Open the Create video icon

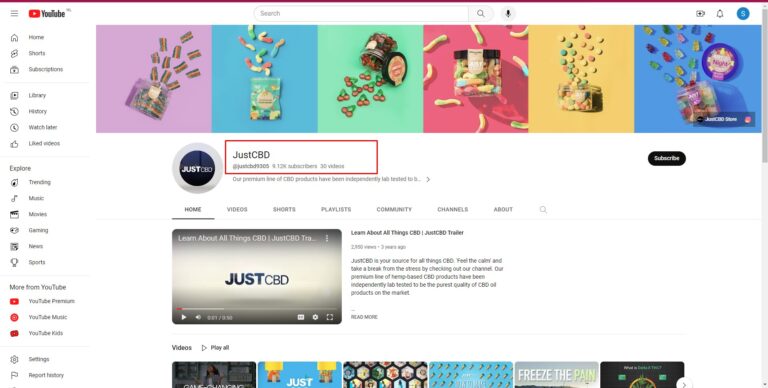coord(700,14)
